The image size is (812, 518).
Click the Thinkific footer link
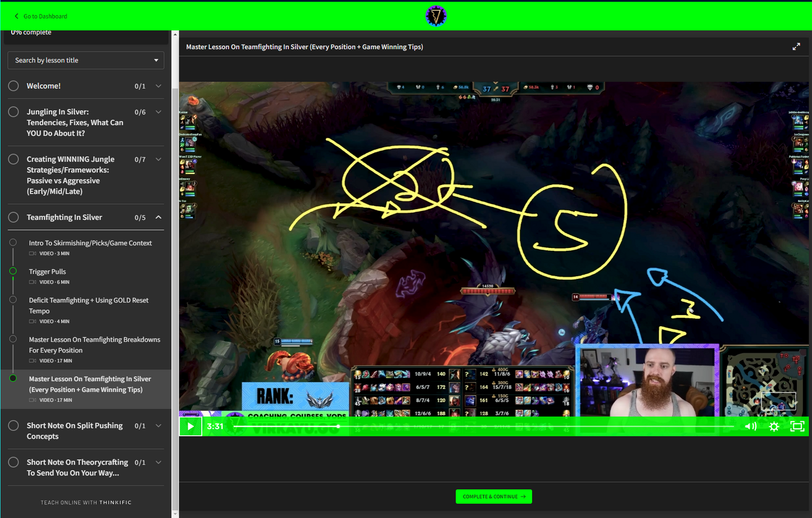click(x=115, y=502)
